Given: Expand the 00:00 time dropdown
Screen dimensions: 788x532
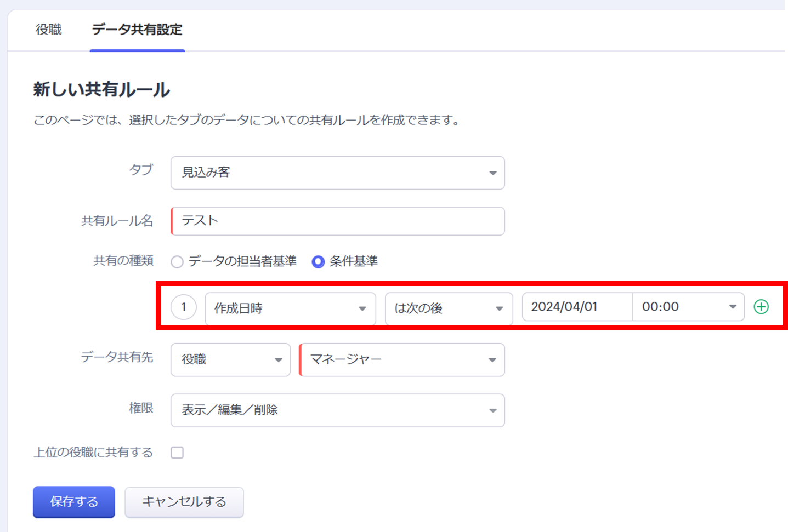Looking at the screenshot, I should [688, 307].
